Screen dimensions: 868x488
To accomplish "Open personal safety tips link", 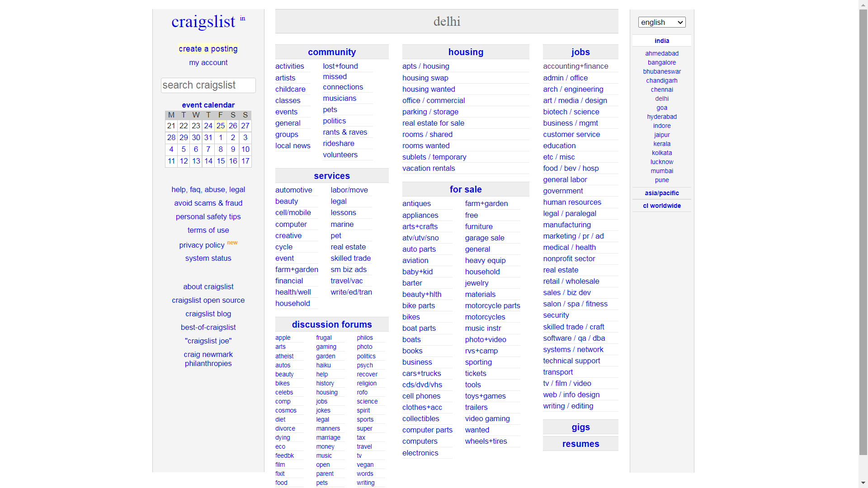I will 208,216.
